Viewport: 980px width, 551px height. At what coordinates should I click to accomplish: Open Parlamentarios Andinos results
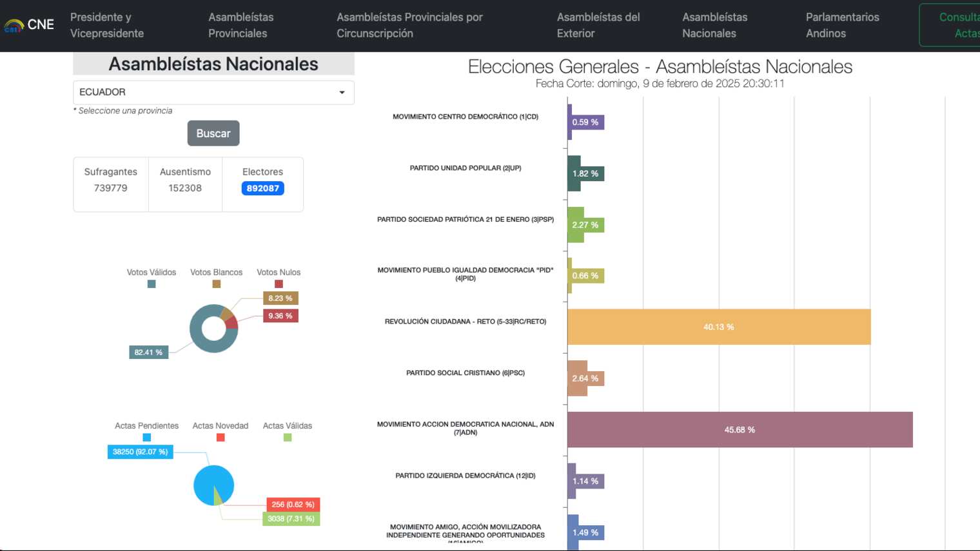(842, 25)
